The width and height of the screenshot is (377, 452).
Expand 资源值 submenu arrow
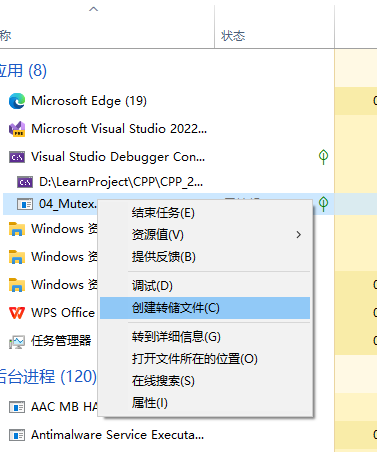coord(298,235)
